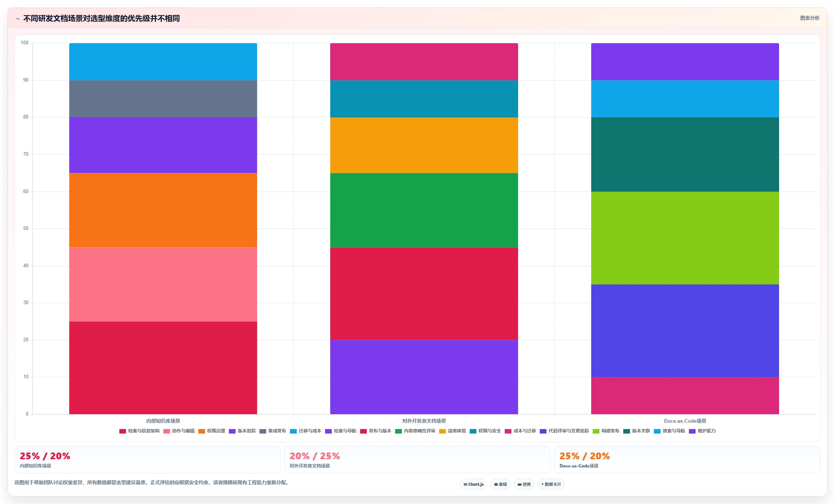Hide the 维护能力 dataset via legend

pos(702,431)
